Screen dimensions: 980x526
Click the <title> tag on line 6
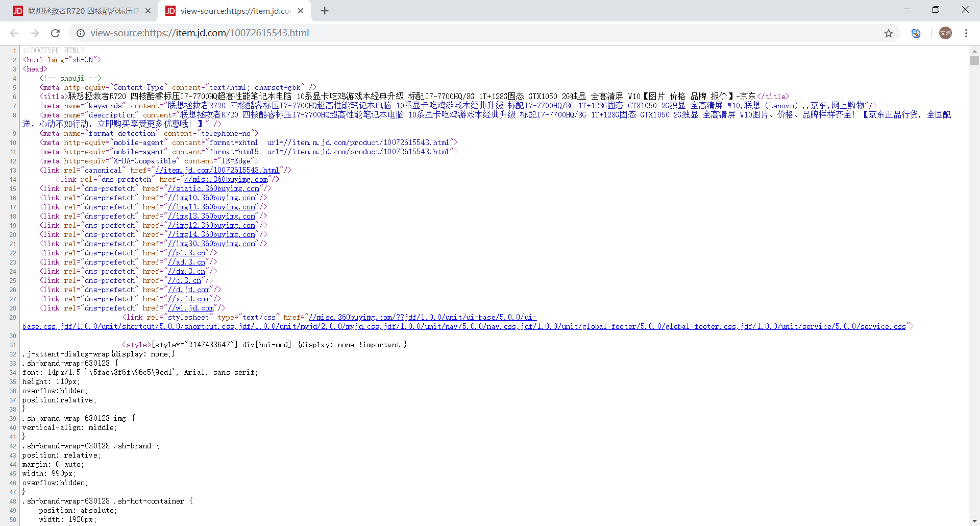pos(54,97)
